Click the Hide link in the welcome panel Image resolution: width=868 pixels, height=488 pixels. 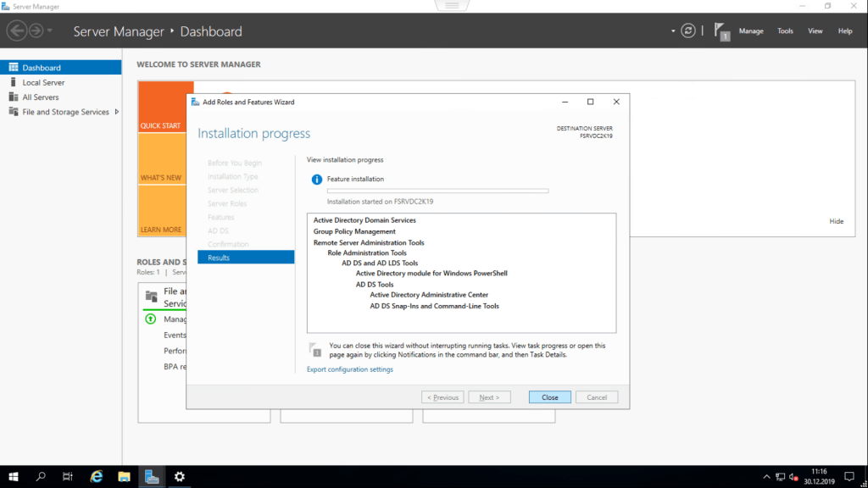[836, 221]
